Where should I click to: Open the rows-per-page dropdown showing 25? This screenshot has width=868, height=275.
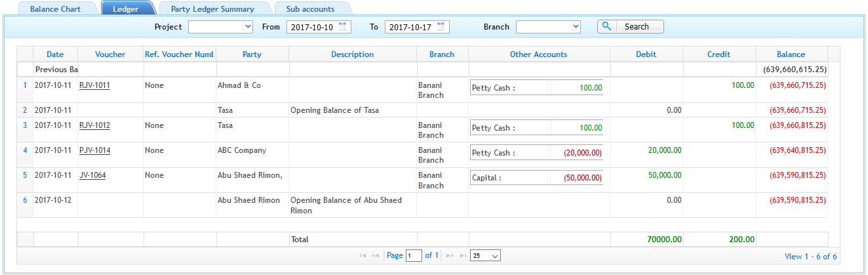click(485, 255)
